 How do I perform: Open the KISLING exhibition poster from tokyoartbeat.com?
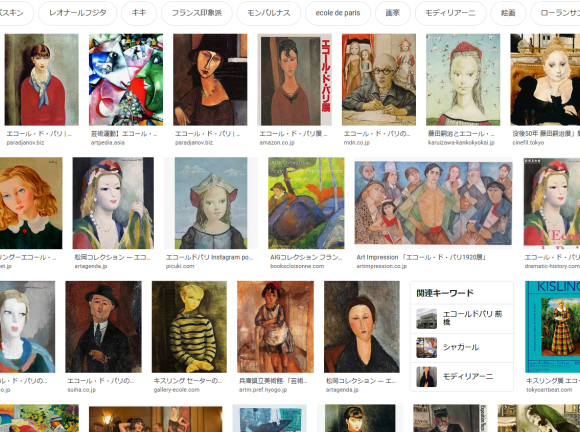tap(552, 327)
